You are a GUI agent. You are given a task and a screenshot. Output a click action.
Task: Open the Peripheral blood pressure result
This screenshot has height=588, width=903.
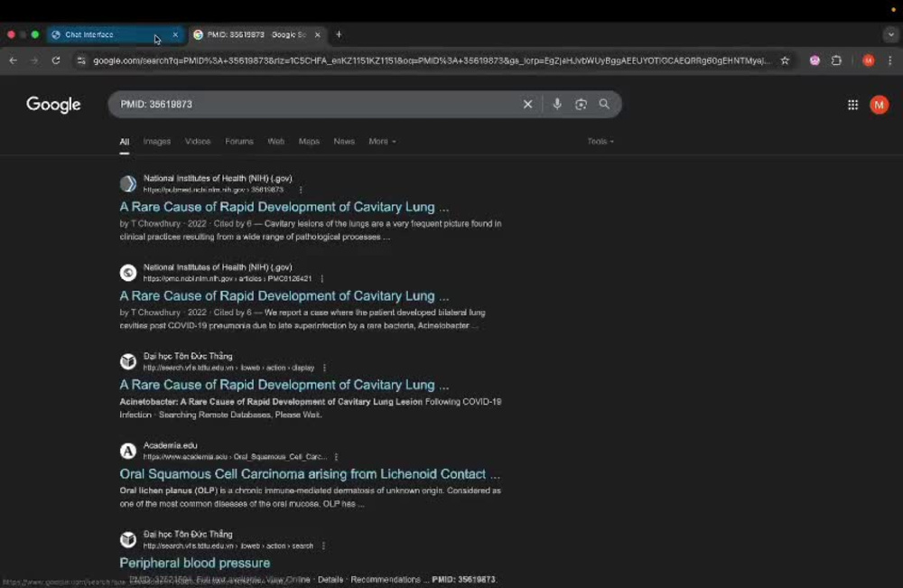pos(195,563)
